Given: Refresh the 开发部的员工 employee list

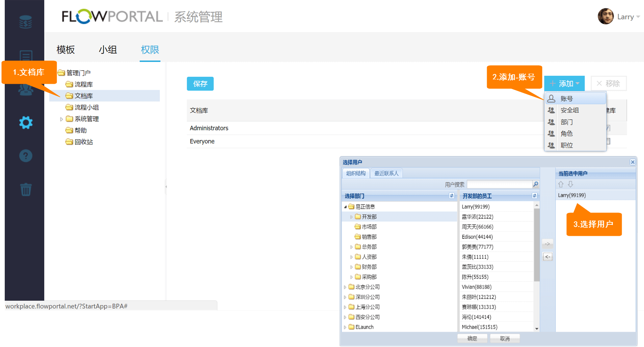Looking at the screenshot, I should (534, 196).
